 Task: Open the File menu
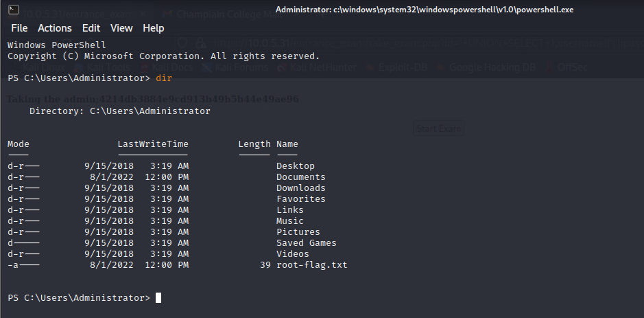(x=19, y=28)
